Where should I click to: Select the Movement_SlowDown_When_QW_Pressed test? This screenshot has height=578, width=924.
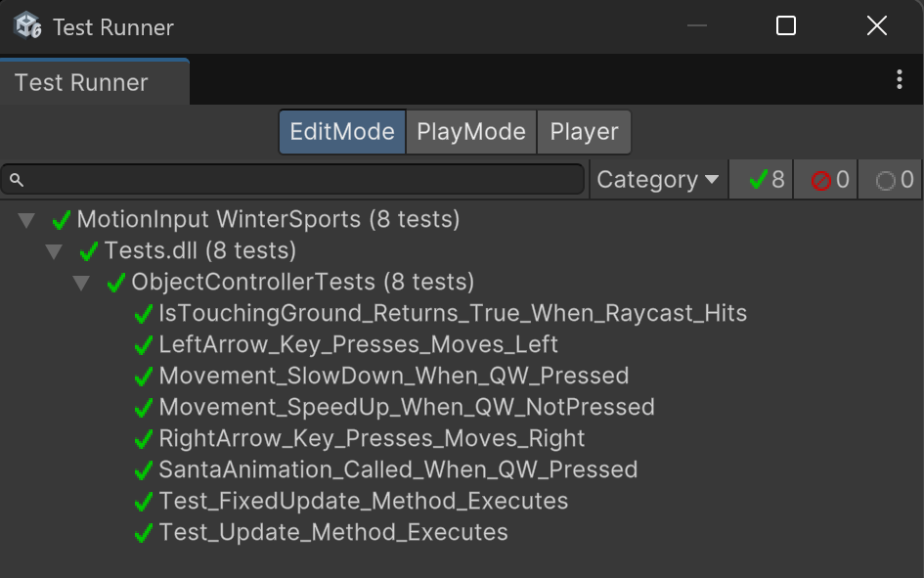click(393, 377)
